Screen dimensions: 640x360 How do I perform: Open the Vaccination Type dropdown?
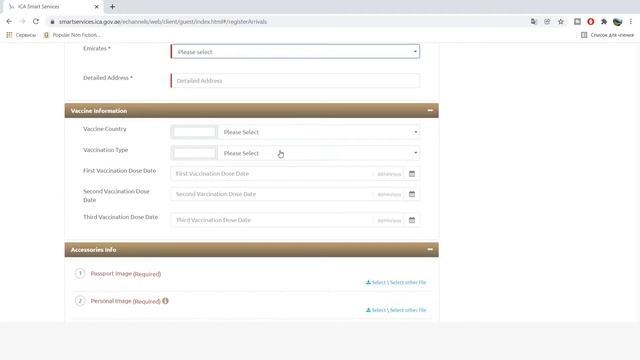pos(319,153)
